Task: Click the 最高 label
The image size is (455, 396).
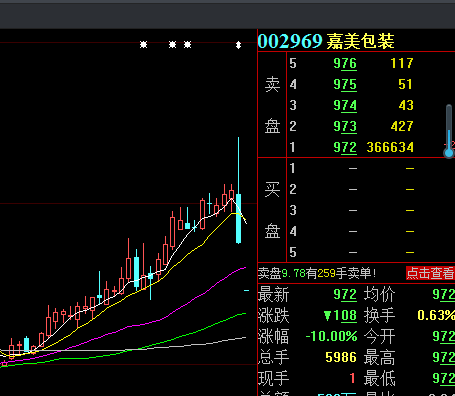Action: [379, 357]
